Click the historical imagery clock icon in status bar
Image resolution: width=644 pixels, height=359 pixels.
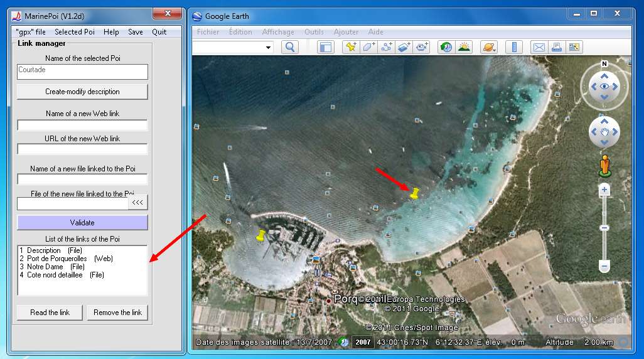coord(343,342)
